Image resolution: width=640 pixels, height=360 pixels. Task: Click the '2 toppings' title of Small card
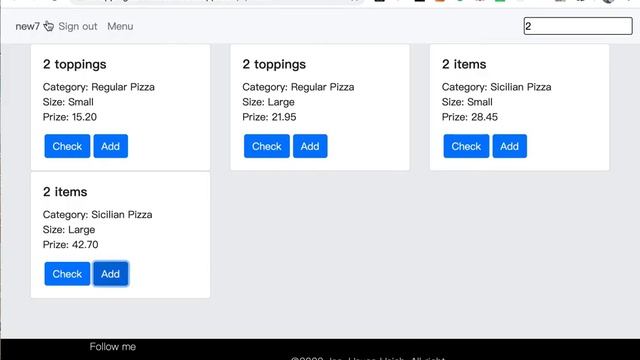tap(75, 64)
